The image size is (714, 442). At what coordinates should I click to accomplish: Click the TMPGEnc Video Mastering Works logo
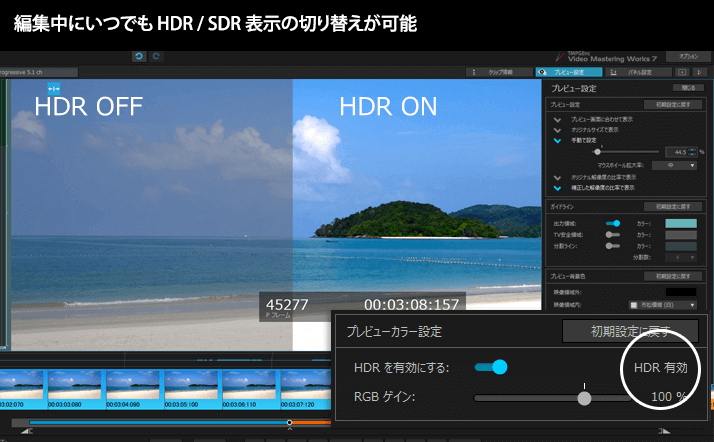(606, 57)
